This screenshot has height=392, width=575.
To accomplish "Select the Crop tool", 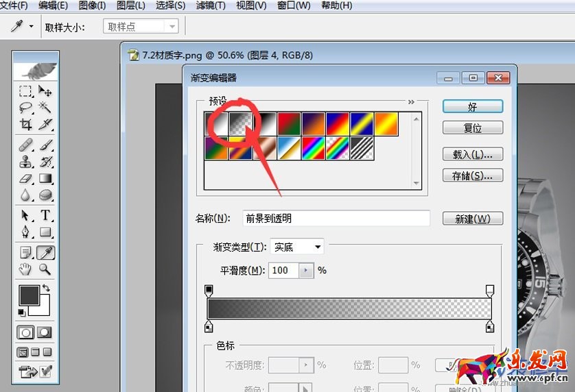I will point(26,125).
